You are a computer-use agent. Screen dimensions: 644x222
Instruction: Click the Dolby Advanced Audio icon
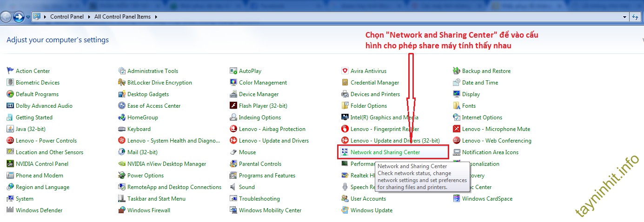coord(10,106)
